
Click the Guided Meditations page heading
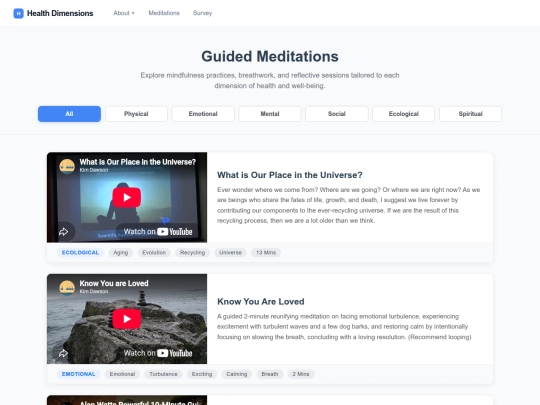[270, 56]
